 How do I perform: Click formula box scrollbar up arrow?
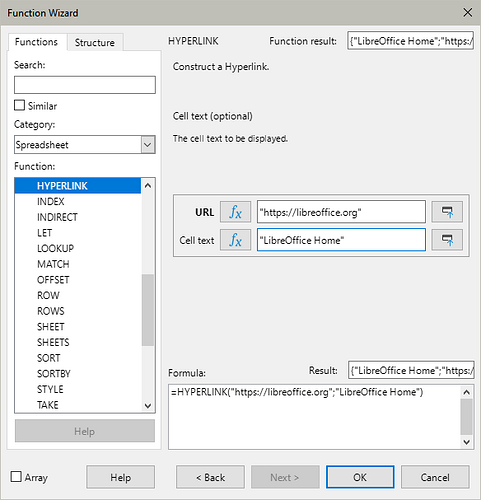tap(467, 392)
